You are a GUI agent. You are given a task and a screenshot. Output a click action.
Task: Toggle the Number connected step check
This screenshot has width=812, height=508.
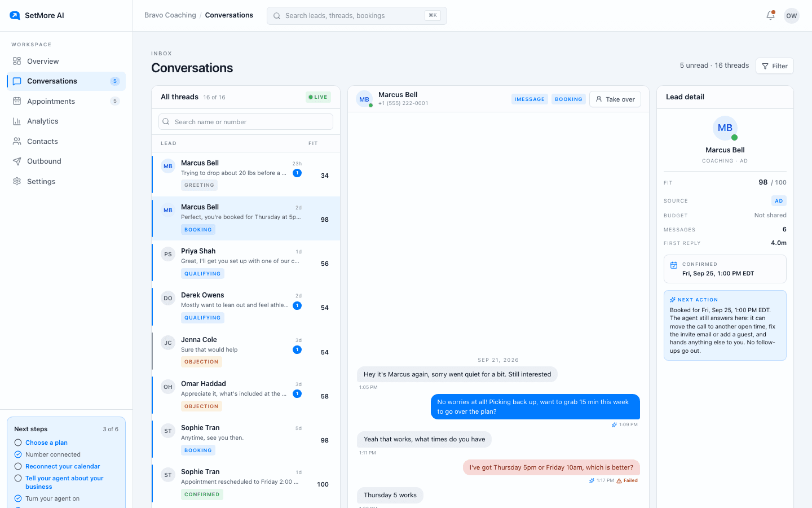(x=18, y=454)
